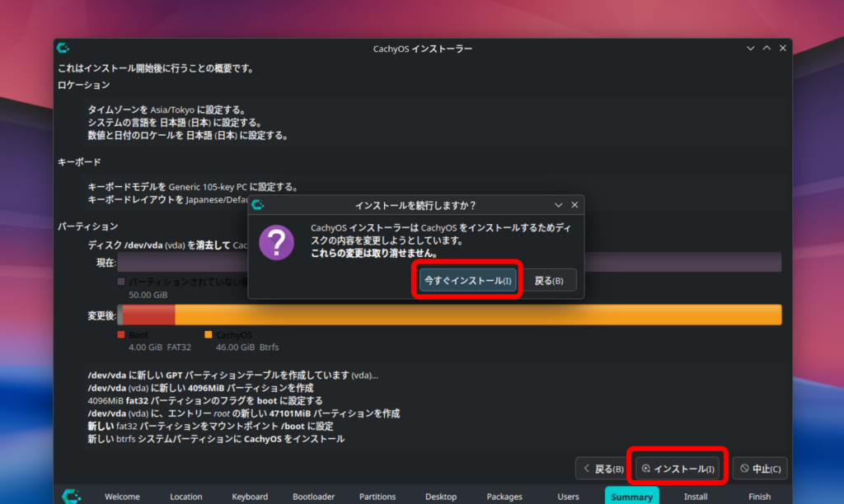844x504 pixels.
Task: Click the CachyOS logo in confirmation dialog title
Action: 258,205
